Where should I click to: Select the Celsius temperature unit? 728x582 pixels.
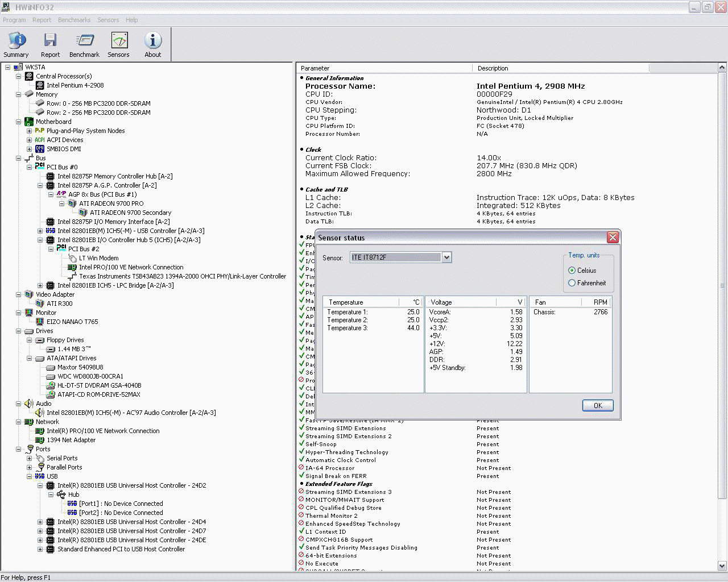572,271
